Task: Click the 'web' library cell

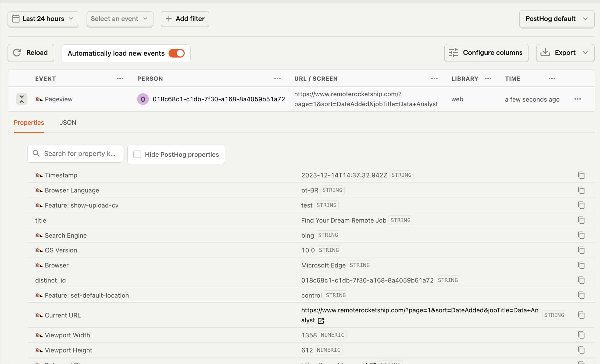Action: click(457, 99)
